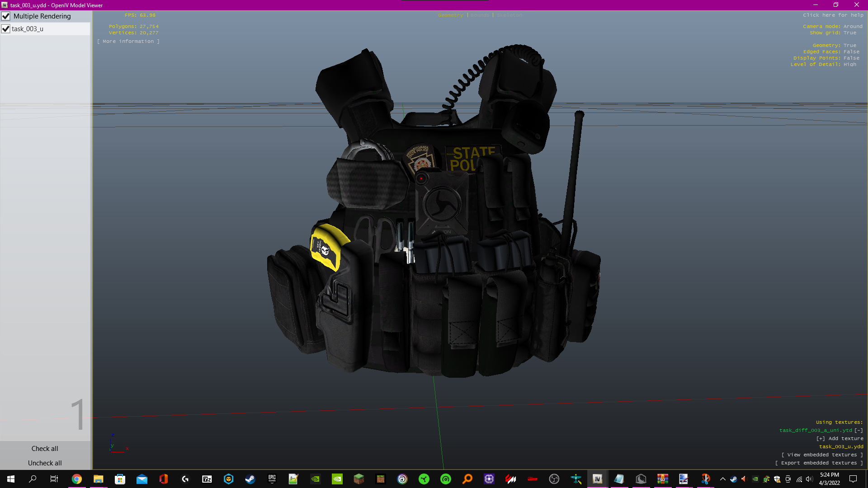
Task: Expand the More information section
Action: click(x=128, y=41)
